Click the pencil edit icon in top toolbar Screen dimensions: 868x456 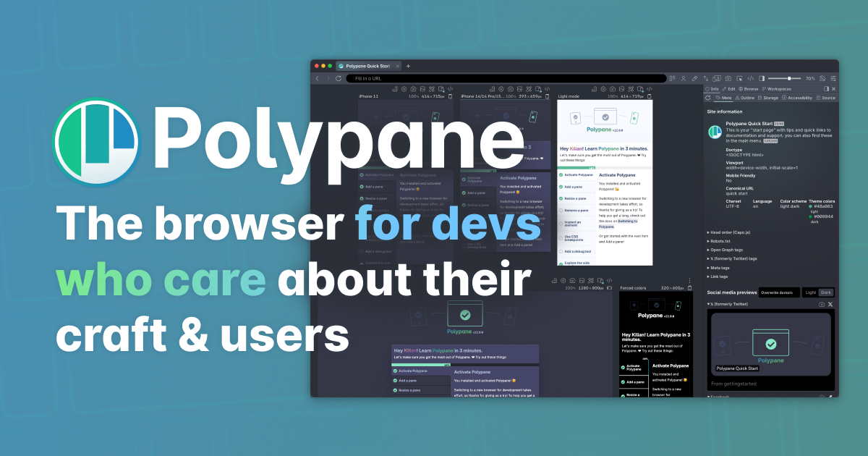tap(694, 78)
